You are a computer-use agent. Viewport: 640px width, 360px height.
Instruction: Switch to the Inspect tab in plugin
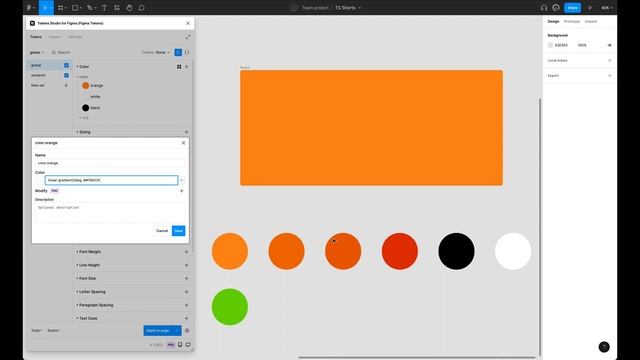point(55,37)
